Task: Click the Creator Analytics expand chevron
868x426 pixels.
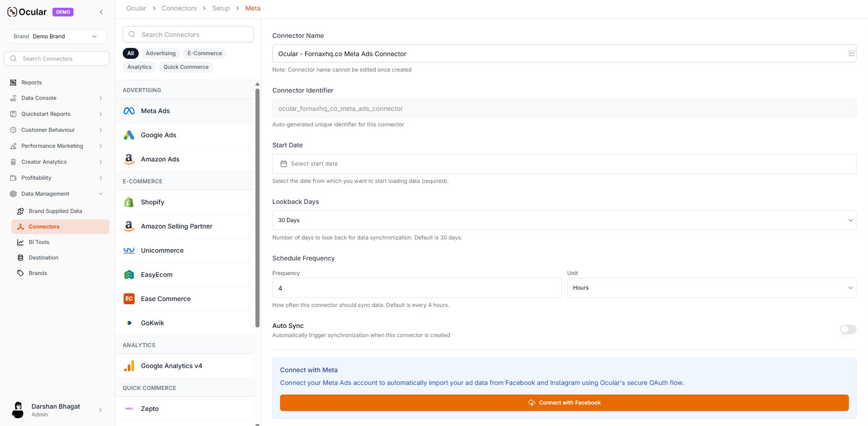Action: click(101, 162)
